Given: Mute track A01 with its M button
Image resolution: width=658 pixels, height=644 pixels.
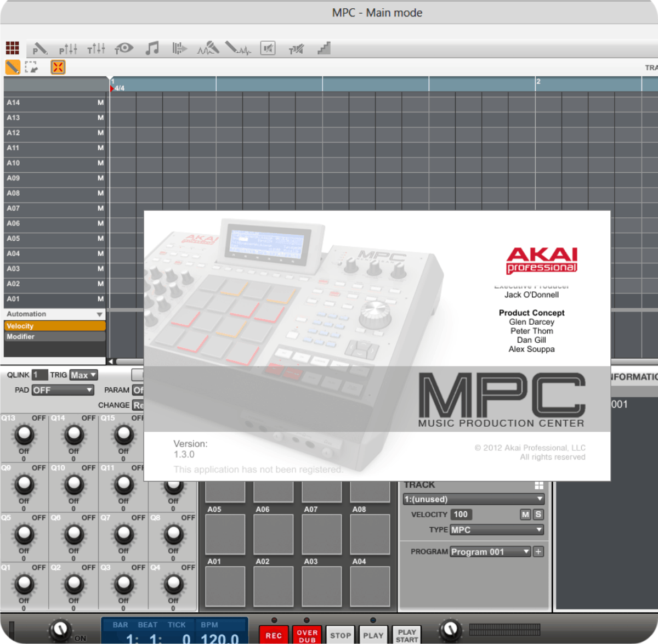Looking at the screenshot, I should point(100,298).
